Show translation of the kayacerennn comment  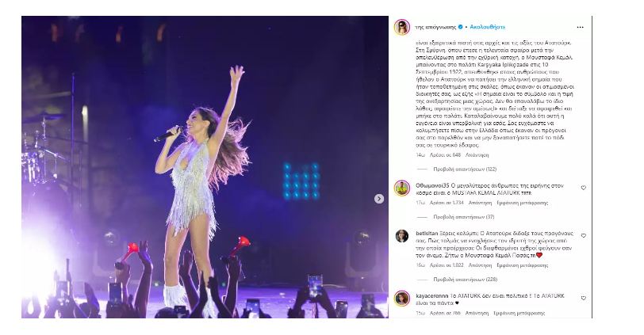(x=519, y=313)
